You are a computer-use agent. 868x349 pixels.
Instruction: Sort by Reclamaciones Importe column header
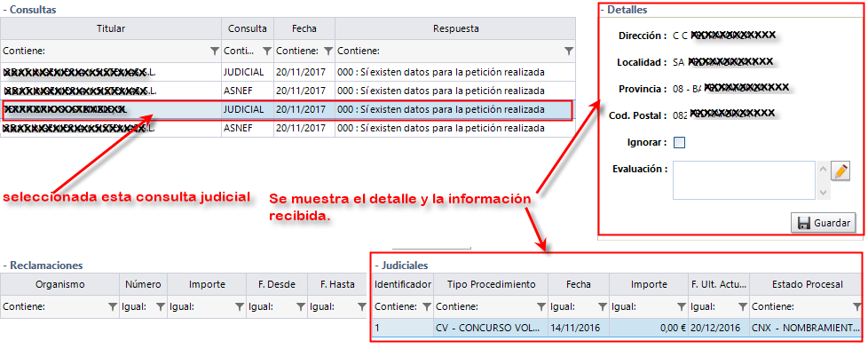tap(207, 284)
